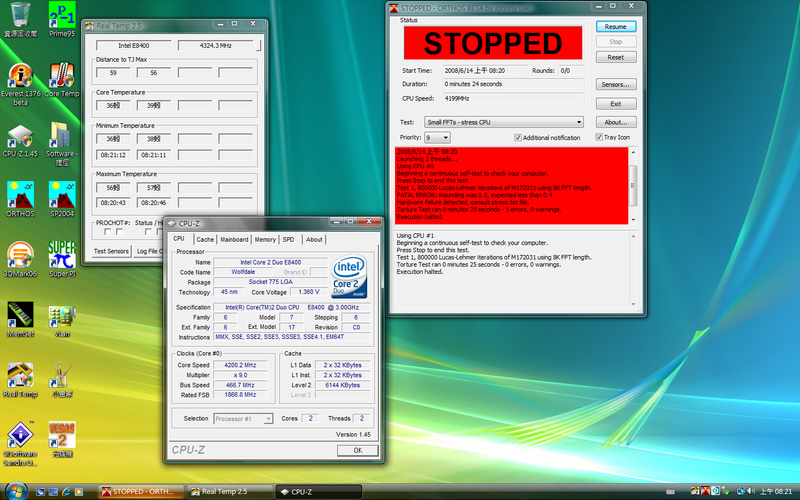
Task: Click the upper ORTHOS log scrollbar thumb
Action: [x=633, y=185]
